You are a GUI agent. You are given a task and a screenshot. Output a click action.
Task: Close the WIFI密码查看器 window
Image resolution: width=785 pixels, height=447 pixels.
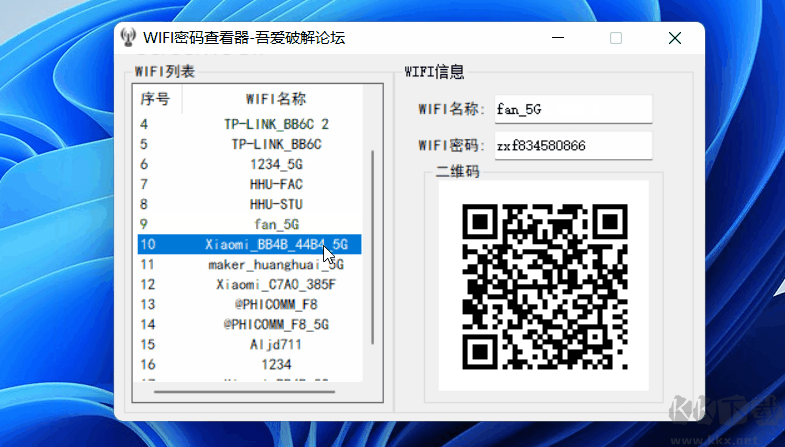pos(675,38)
